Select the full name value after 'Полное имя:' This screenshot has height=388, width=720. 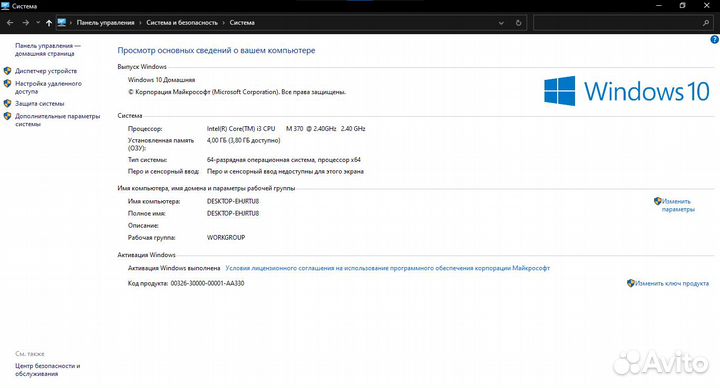tap(233, 213)
